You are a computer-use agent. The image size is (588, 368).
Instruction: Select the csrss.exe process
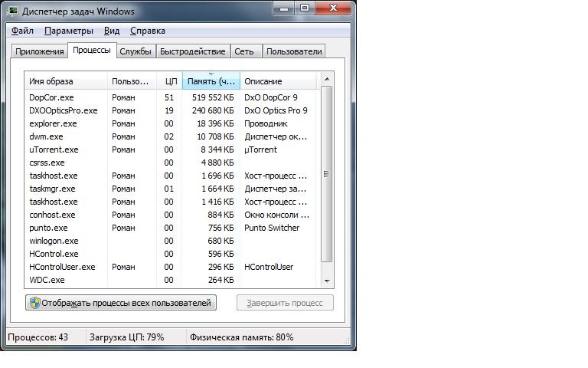[x=172, y=163]
